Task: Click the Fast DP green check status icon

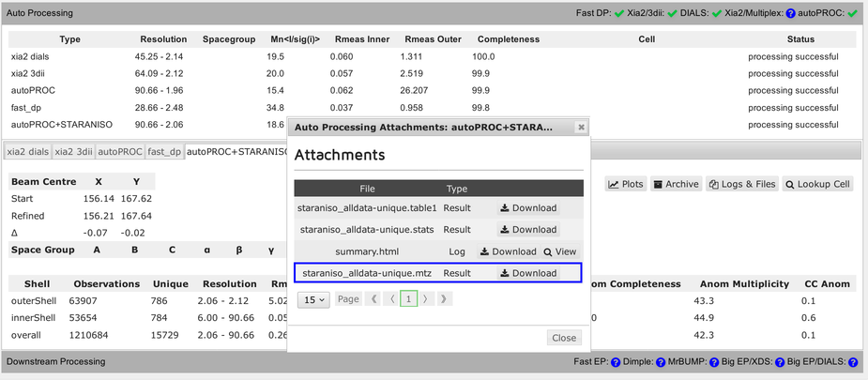Action: click(619, 13)
